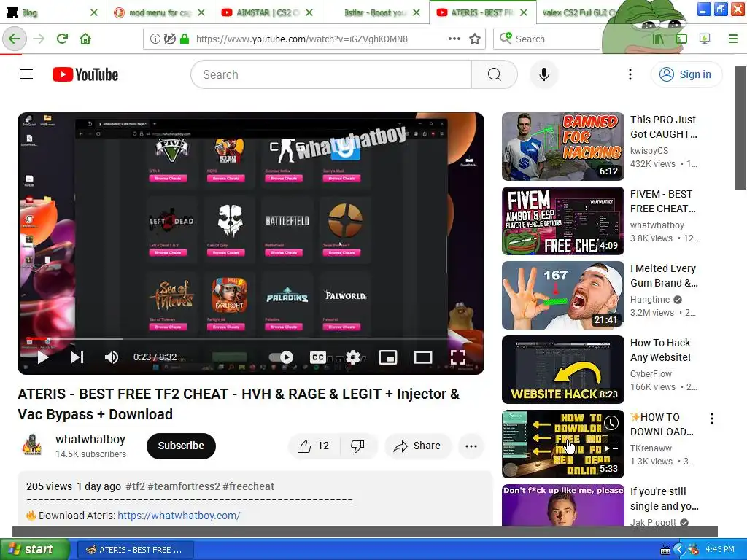Open player settings gear
Viewport: 747px width, 560px height.
click(353, 357)
